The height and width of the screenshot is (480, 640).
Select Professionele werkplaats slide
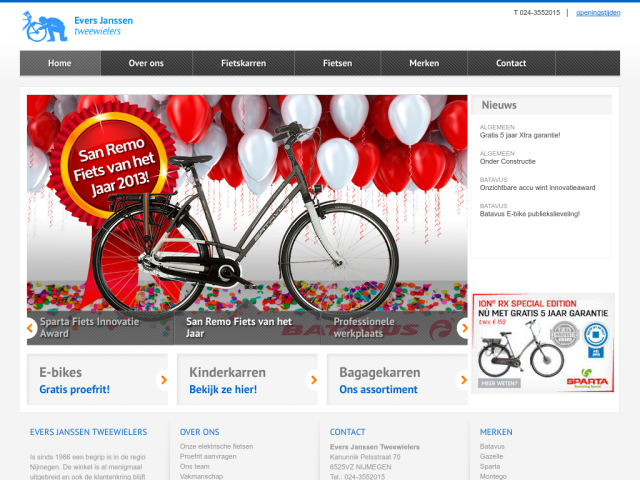tap(394, 327)
